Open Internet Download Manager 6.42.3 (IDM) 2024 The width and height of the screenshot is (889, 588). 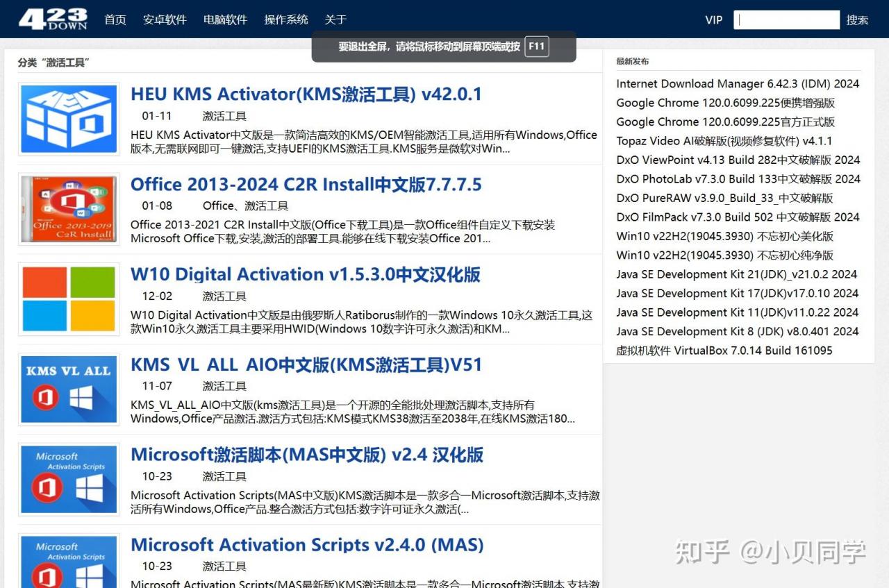738,84
